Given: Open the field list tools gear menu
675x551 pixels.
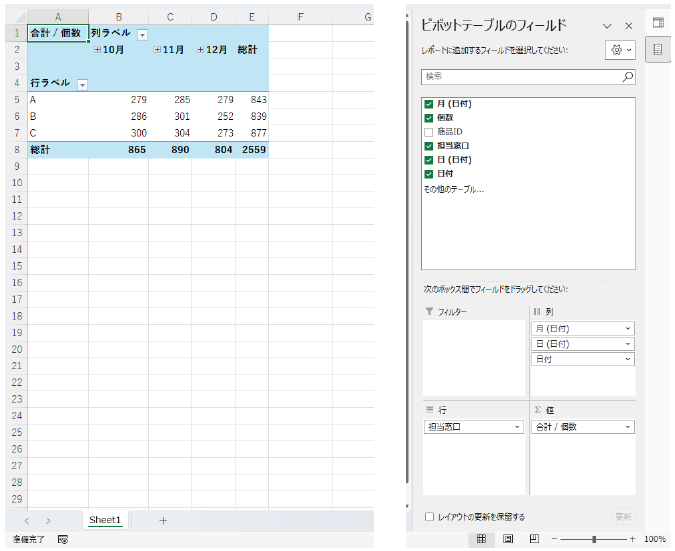Looking at the screenshot, I should tap(620, 50).
